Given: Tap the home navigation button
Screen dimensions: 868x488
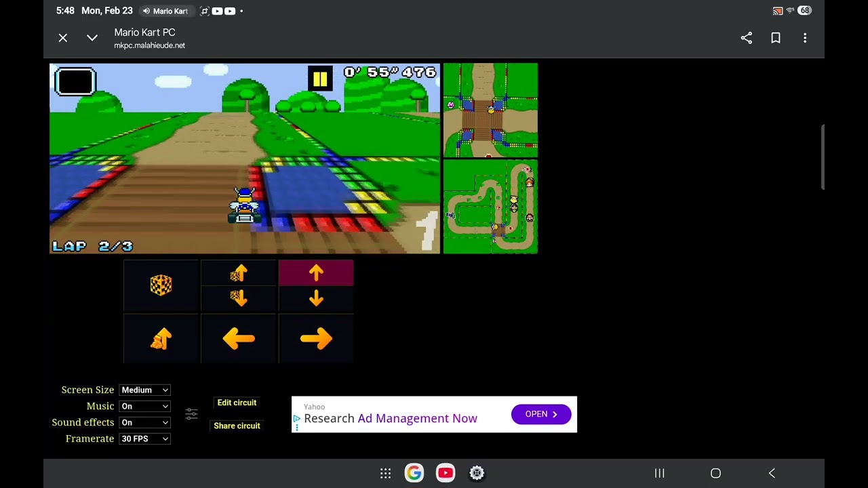Looking at the screenshot, I should [715, 473].
